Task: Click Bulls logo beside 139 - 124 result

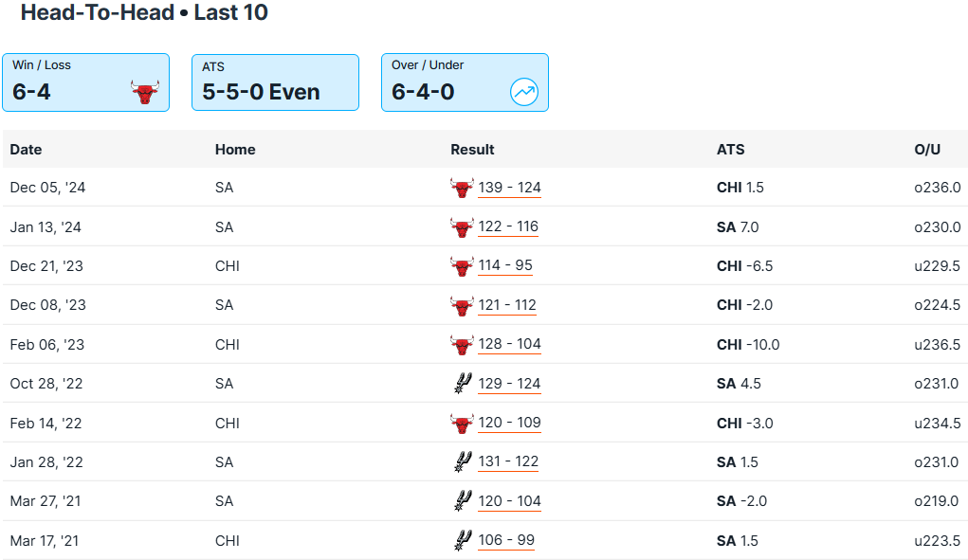Action: point(461,188)
